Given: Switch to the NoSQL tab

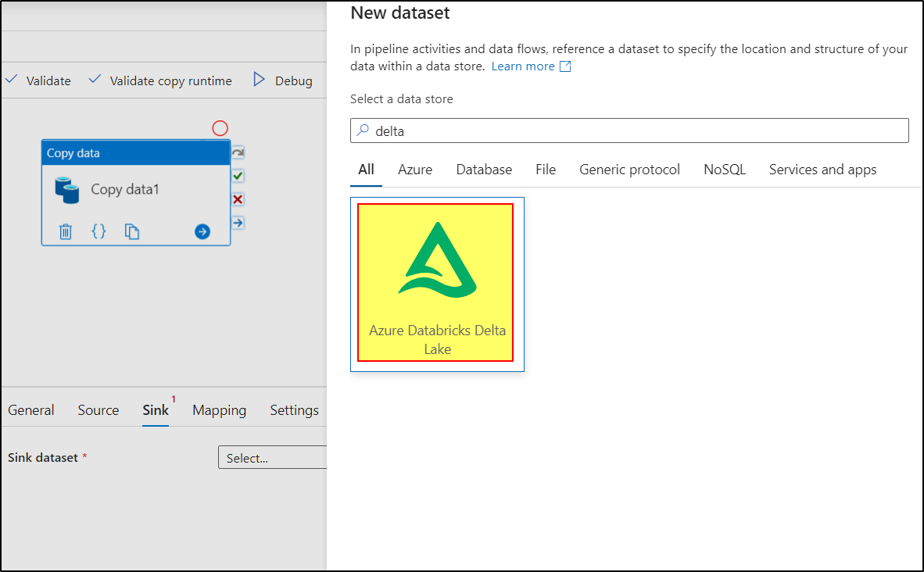Looking at the screenshot, I should pyautogui.click(x=724, y=170).
